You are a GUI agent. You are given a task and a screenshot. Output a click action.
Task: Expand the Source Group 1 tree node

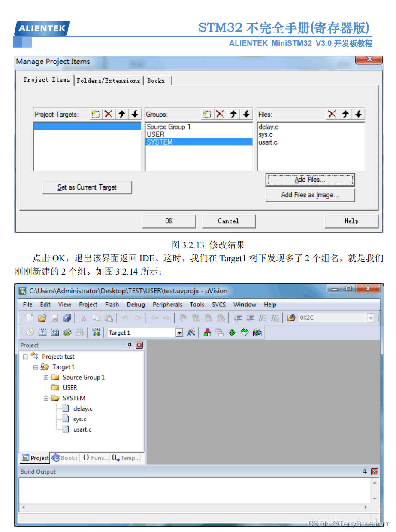pyautogui.click(x=46, y=377)
